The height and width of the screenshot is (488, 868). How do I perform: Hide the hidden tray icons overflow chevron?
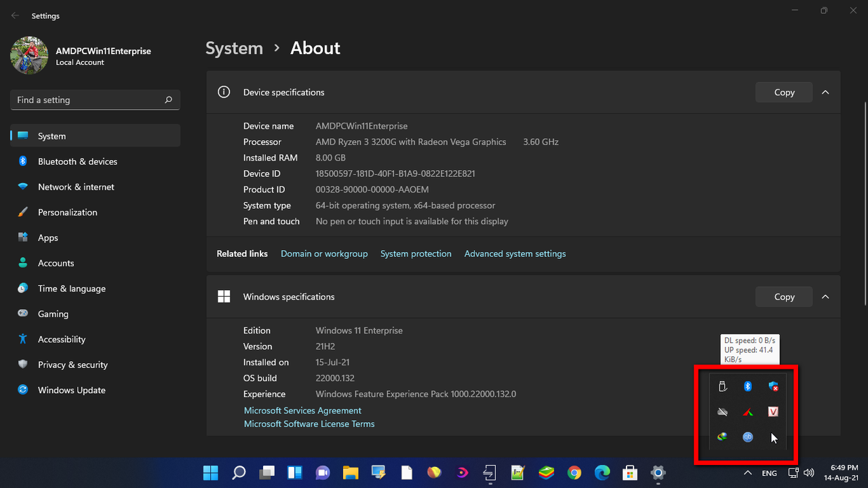tap(748, 472)
